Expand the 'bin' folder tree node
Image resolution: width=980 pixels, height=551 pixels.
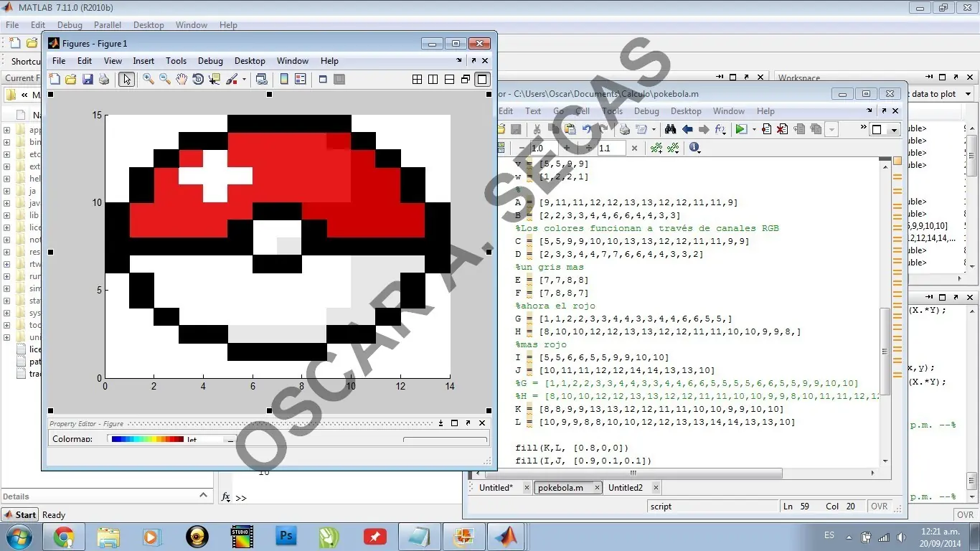7,142
